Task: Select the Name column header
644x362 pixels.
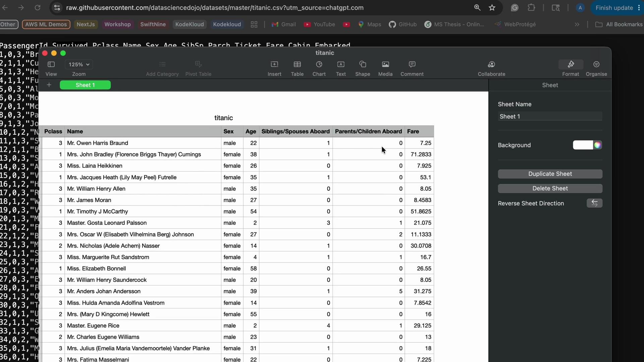Action: tap(143, 131)
